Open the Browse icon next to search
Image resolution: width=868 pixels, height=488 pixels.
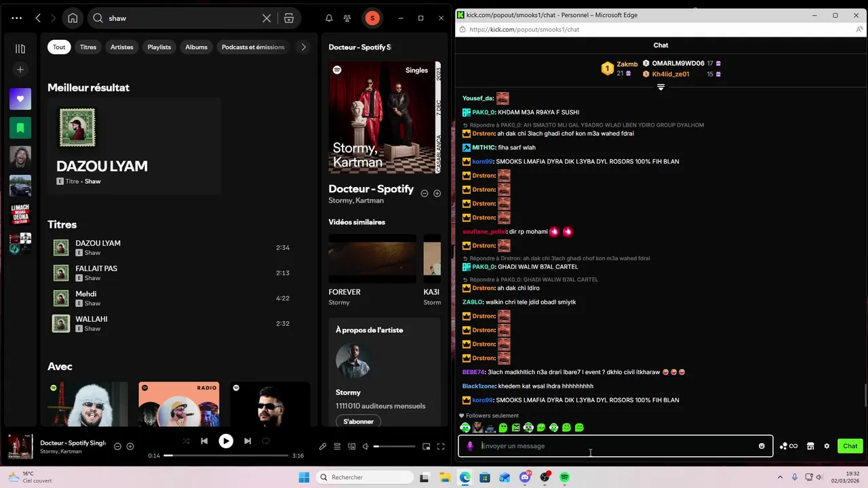(289, 18)
